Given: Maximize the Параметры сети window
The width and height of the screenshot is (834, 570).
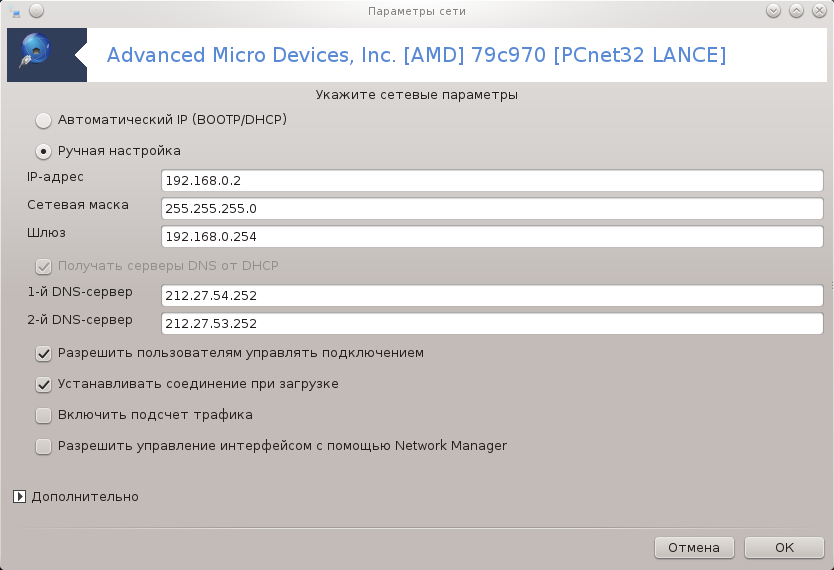Looking at the screenshot, I should pyautogui.click(x=796, y=11).
